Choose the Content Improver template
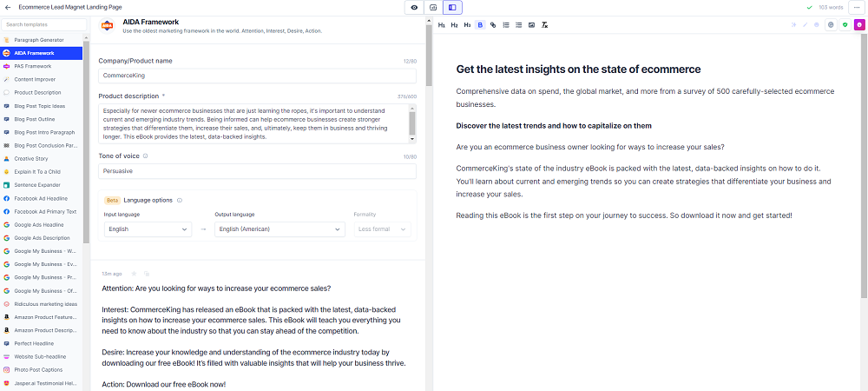Image resolution: width=868 pixels, height=391 pixels. click(42, 79)
